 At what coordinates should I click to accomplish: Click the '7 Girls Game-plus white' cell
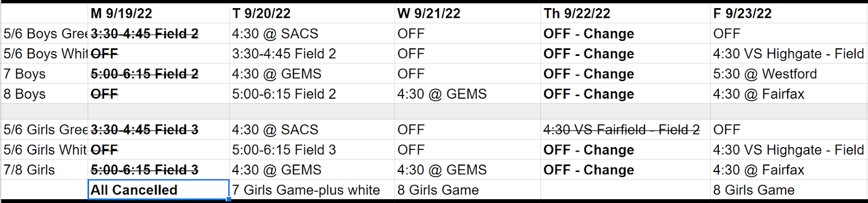[x=312, y=190]
